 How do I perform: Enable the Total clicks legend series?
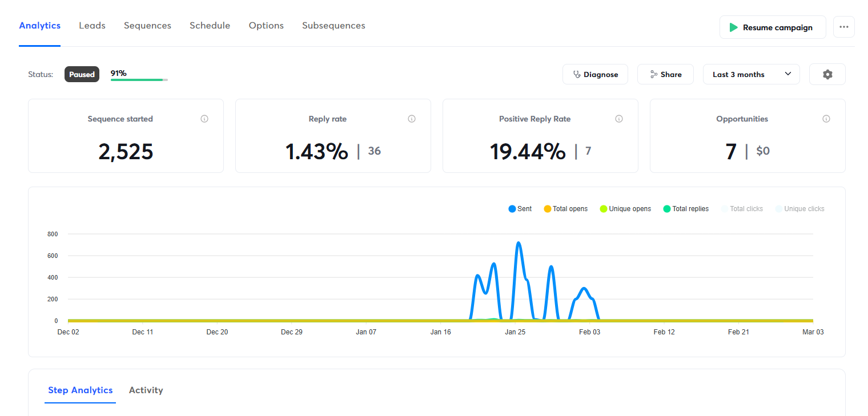pyautogui.click(x=742, y=209)
